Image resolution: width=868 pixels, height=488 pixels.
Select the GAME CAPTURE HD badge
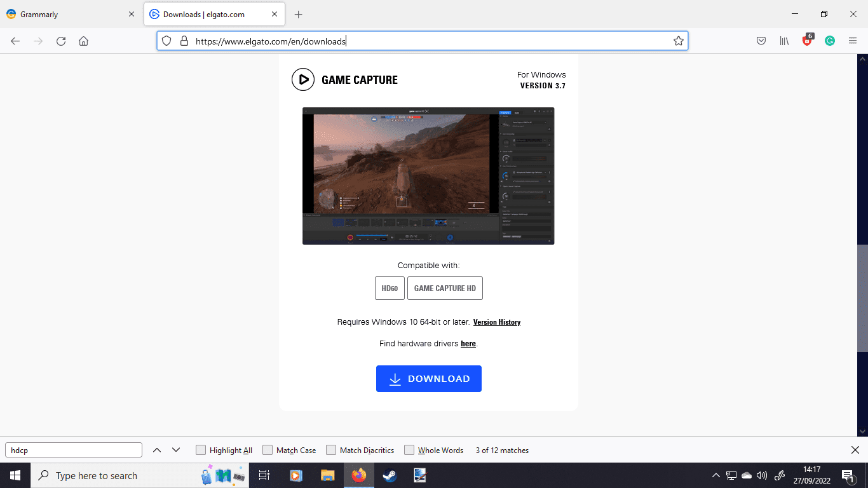pyautogui.click(x=445, y=288)
